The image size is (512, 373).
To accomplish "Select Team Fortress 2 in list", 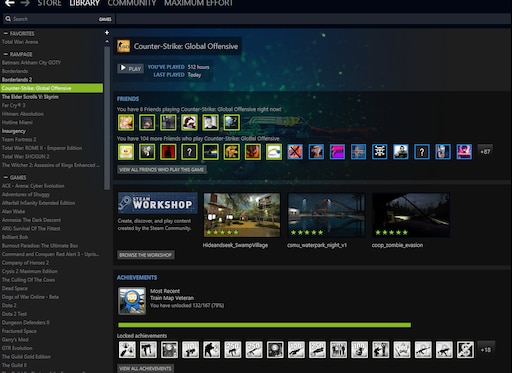I will point(19,139).
